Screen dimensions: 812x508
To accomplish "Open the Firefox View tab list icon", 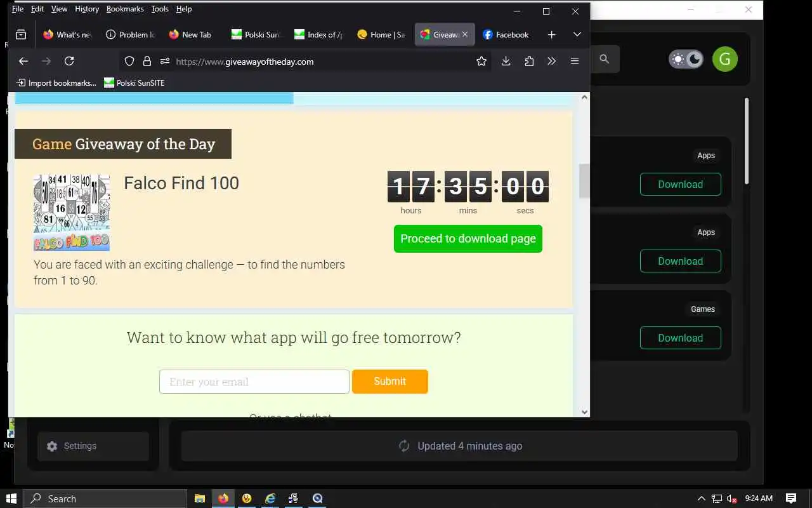I will pyautogui.click(x=21, y=35).
